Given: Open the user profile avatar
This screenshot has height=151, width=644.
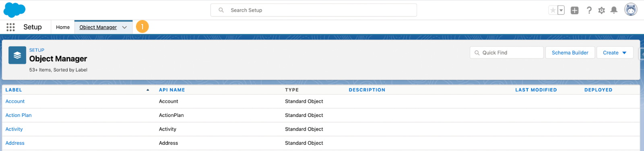Looking at the screenshot, I should tap(631, 9).
